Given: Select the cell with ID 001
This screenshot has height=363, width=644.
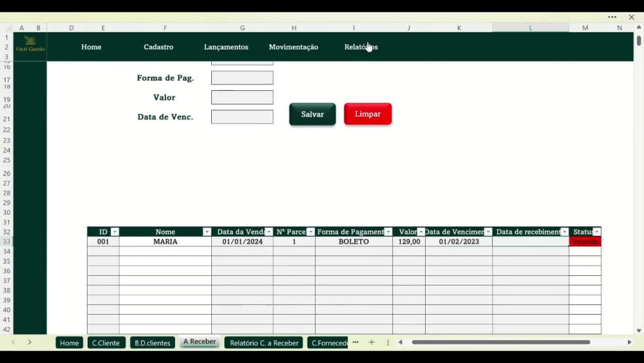Looking at the screenshot, I should [103, 242].
